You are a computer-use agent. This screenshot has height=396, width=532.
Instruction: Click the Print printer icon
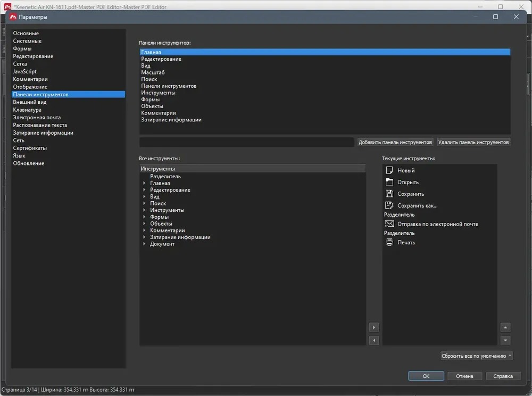[389, 242]
